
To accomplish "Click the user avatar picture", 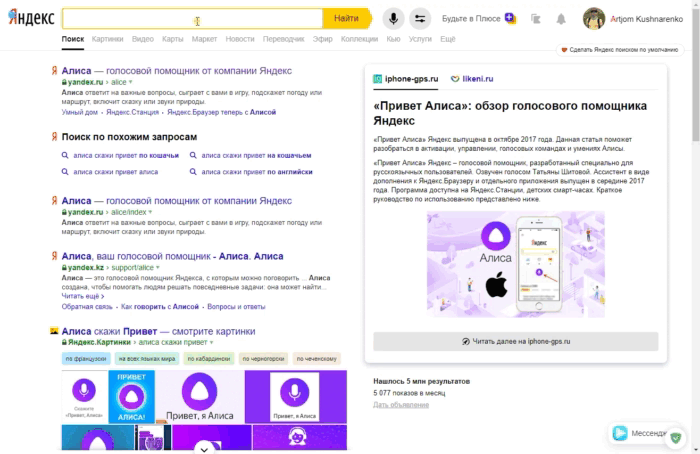I will click(594, 19).
